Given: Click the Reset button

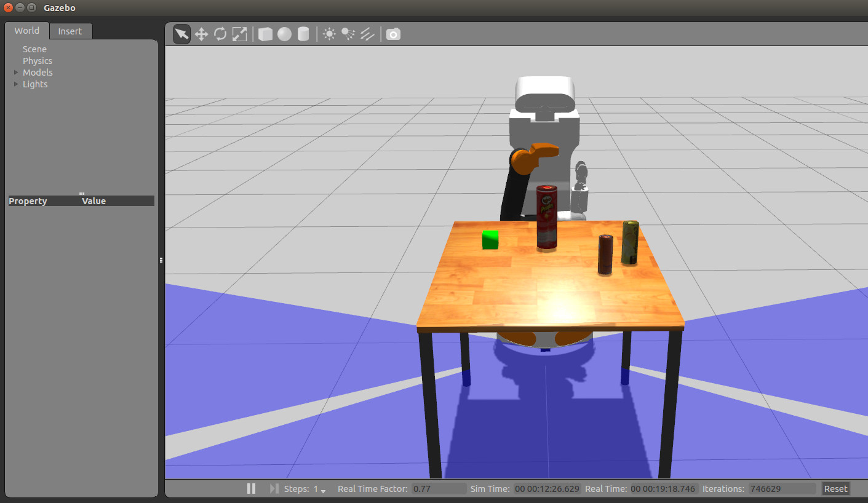Looking at the screenshot, I should (x=835, y=489).
